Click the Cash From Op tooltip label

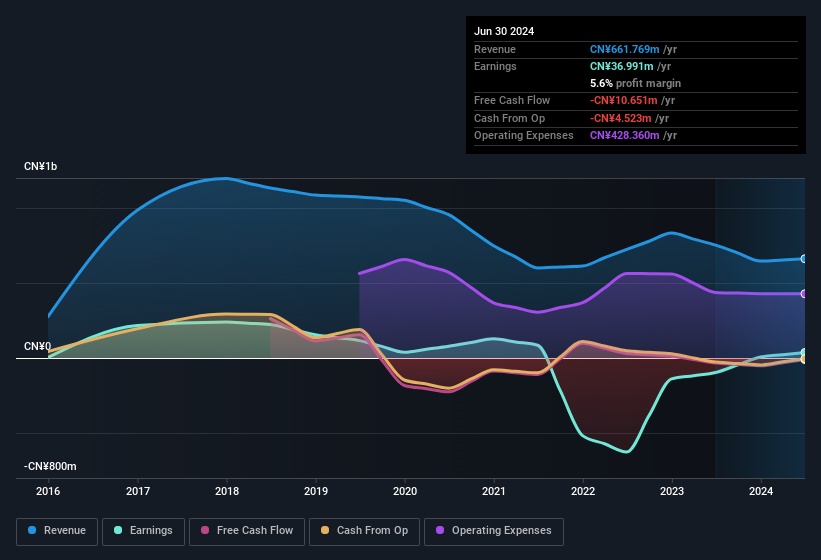(x=509, y=118)
